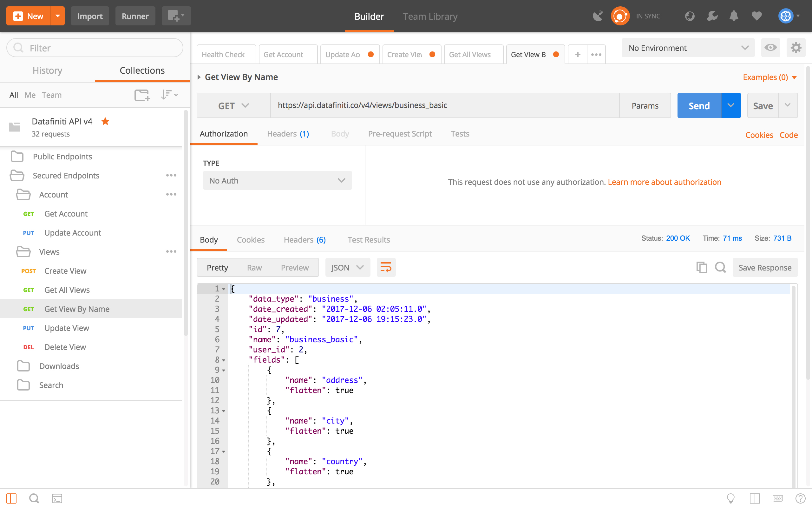Image resolution: width=812 pixels, height=508 pixels.
Task: Open the JSON format dropdown
Action: click(348, 267)
